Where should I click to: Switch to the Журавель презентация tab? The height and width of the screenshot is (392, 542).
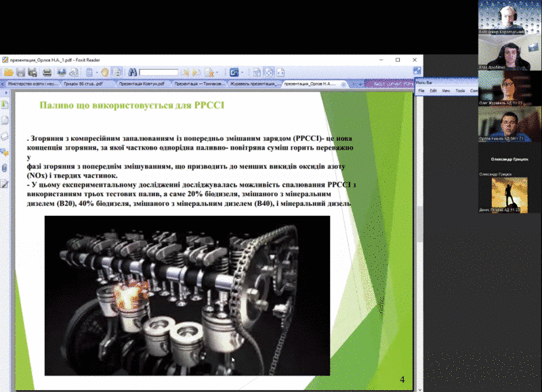coord(255,83)
